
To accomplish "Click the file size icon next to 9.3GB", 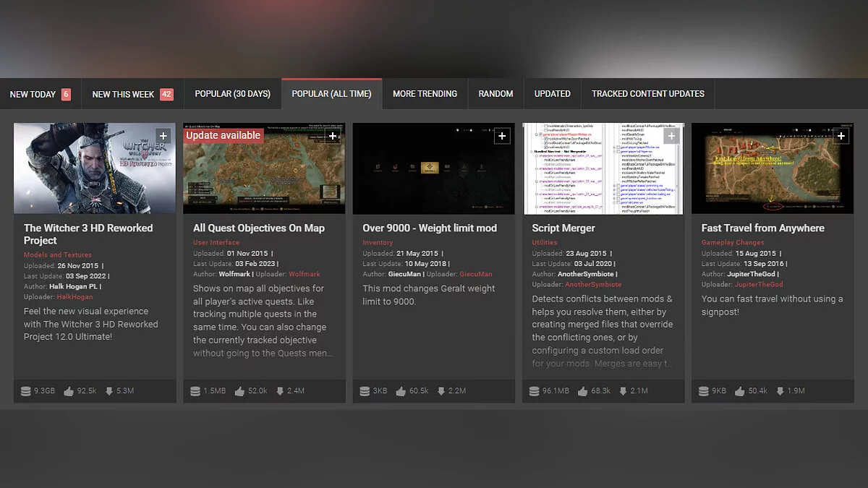I will click(x=26, y=391).
